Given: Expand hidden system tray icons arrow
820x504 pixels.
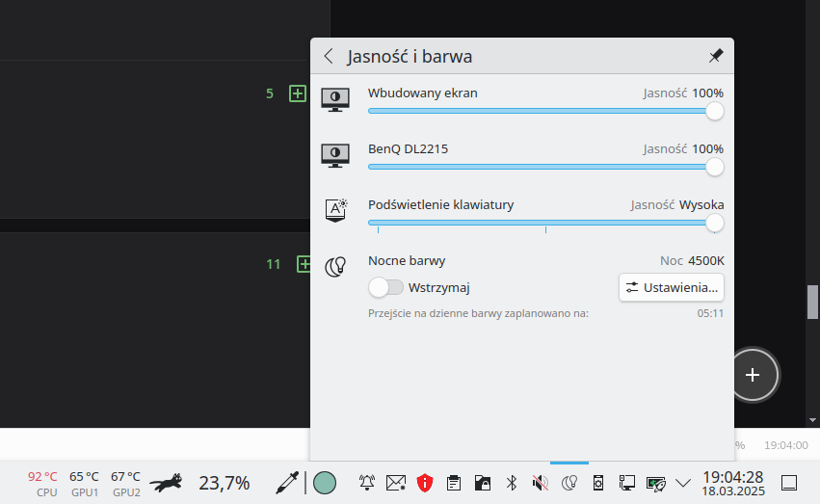Looking at the screenshot, I should (x=683, y=483).
